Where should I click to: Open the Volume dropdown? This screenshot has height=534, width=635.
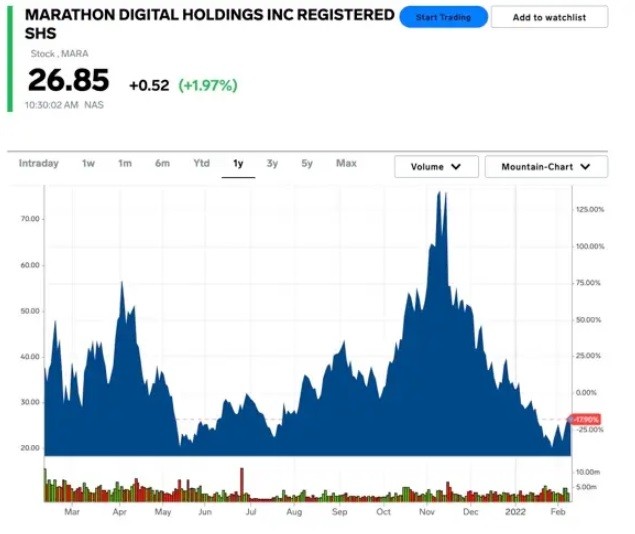pyautogui.click(x=436, y=167)
